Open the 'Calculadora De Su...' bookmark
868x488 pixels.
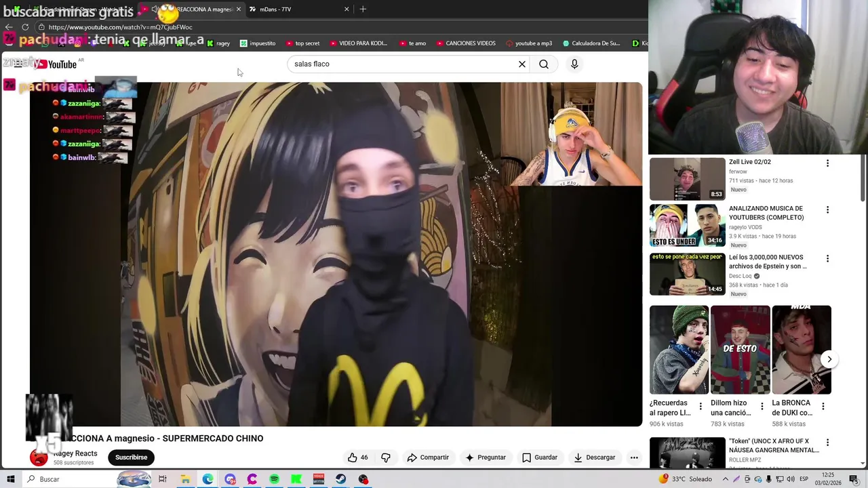(x=591, y=43)
